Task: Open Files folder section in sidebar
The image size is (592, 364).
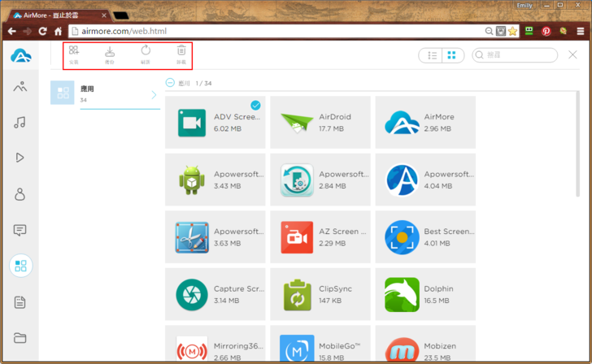Action: point(20,338)
